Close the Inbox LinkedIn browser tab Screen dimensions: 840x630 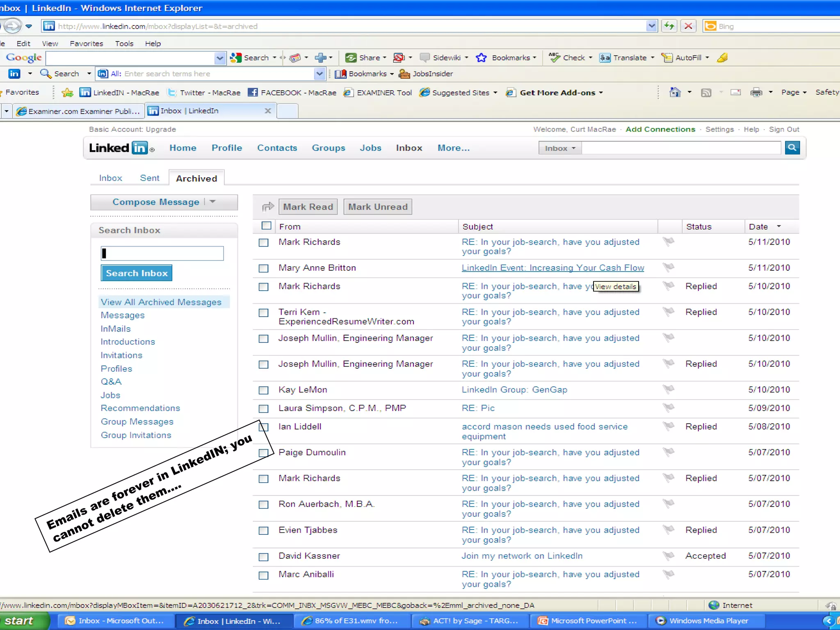tap(267, 111)
